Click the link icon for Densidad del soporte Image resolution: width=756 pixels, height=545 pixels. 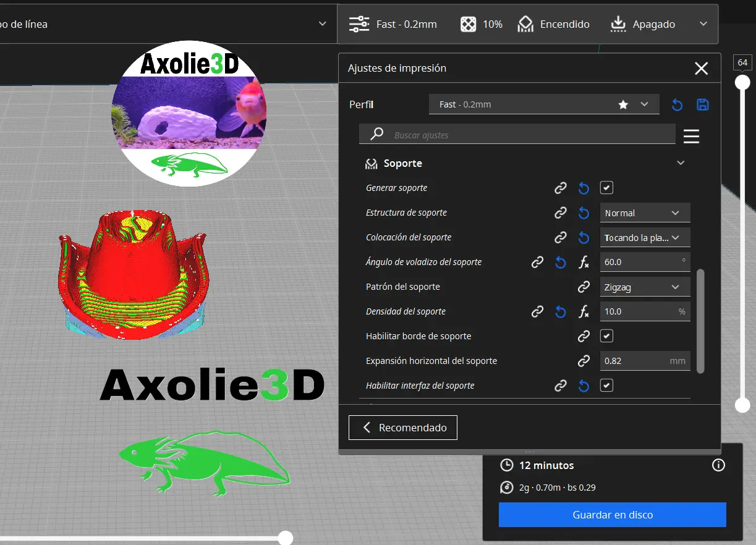tap(538, 311)
